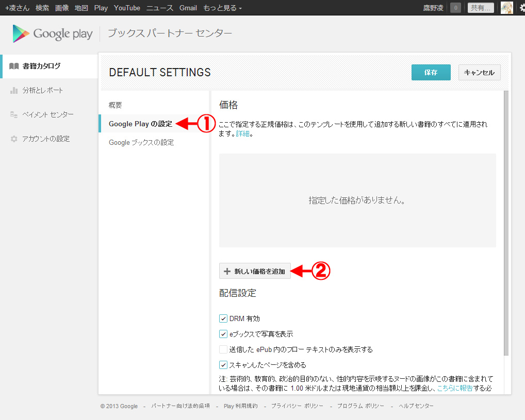Open the notifications counter showing 0

click(x=455, y=8)
